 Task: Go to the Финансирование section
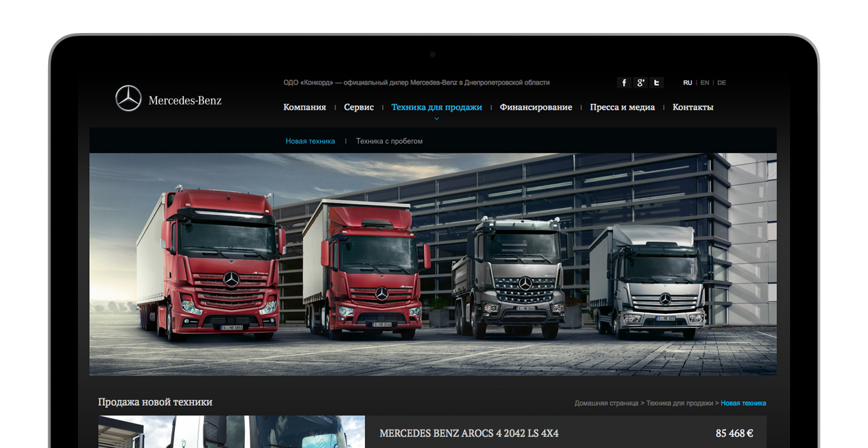(x=535, y=107)
